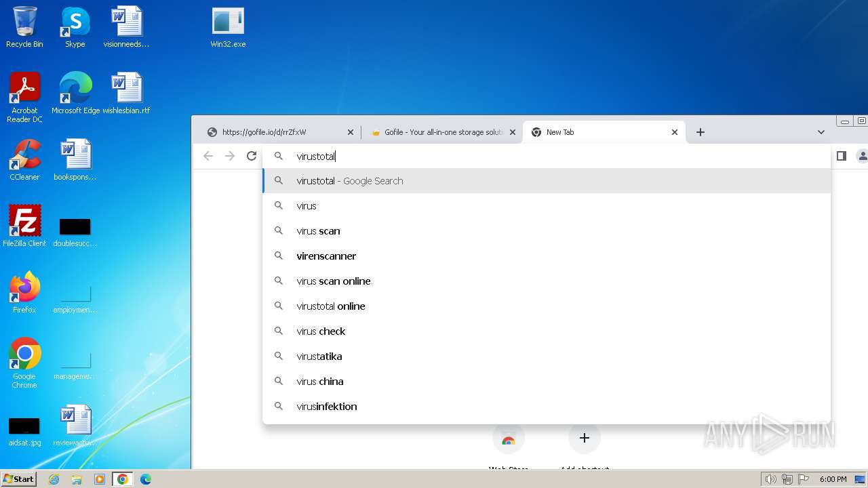Screen dimensions: 868x488
Task: Expand the Chrome tab search chevron
Action: pos(821,132)
